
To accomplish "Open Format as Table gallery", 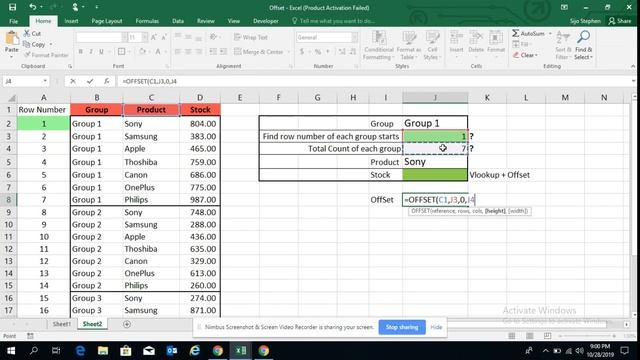I will pyautogui.click(x=409, y=45).
